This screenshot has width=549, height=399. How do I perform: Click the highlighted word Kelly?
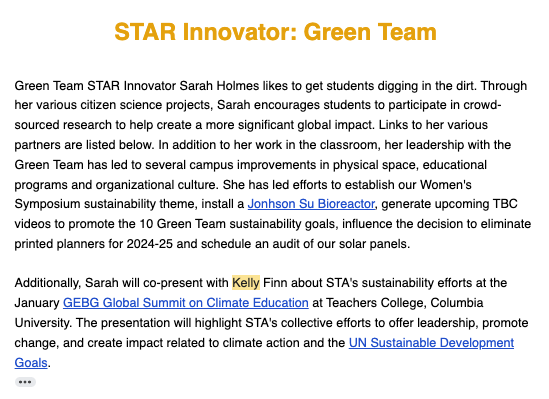point(246,283)
